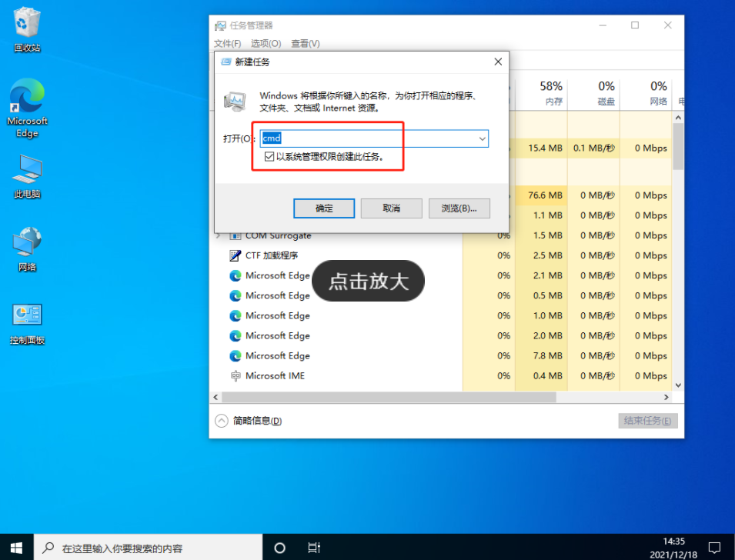Open Task View on the taskbar
The image size is (735, 560).
coord(314,548)
